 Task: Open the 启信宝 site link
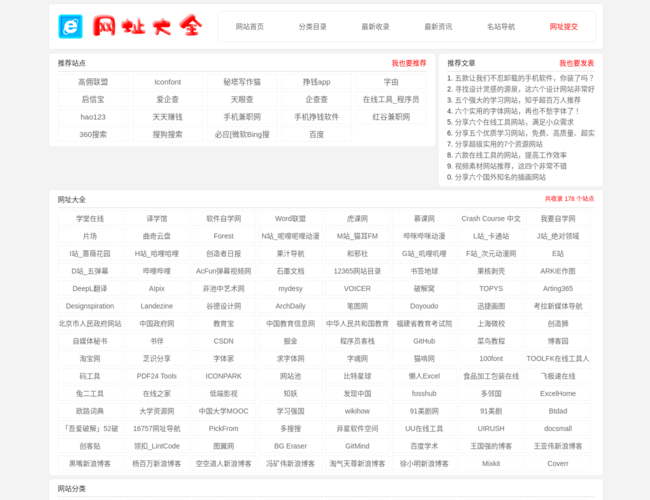(x=93, y=99)
